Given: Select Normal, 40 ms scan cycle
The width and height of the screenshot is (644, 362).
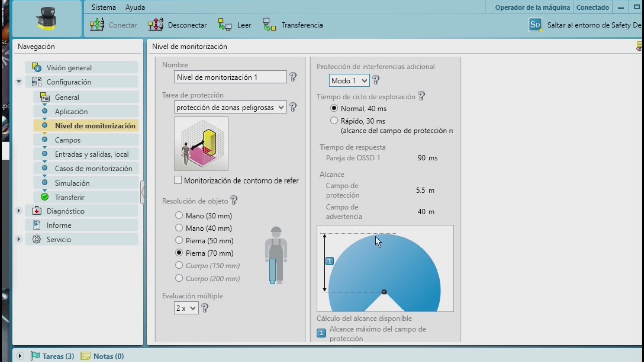Looking at the screenshot, I should pyautogui.click(x=334, y=108).
